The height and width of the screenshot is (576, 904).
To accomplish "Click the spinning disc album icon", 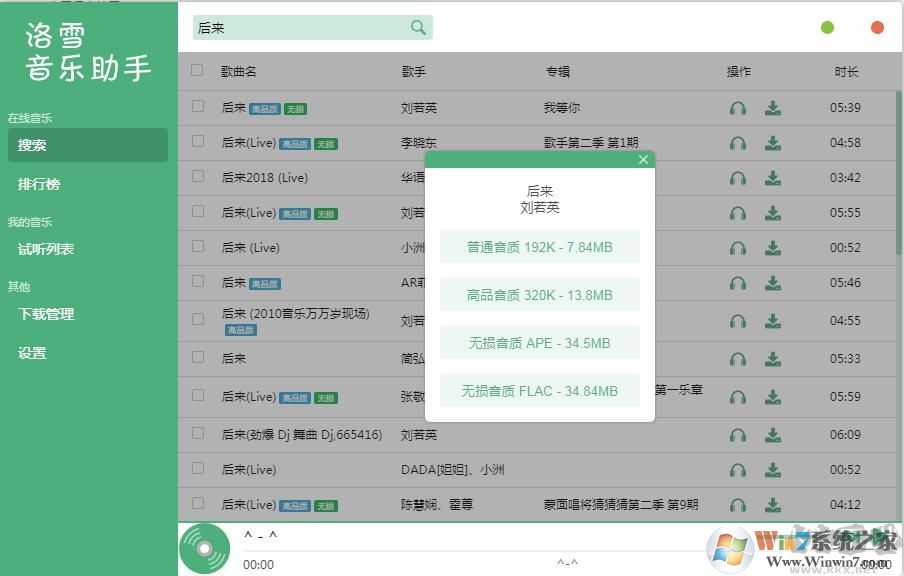I will click(204, 548).
